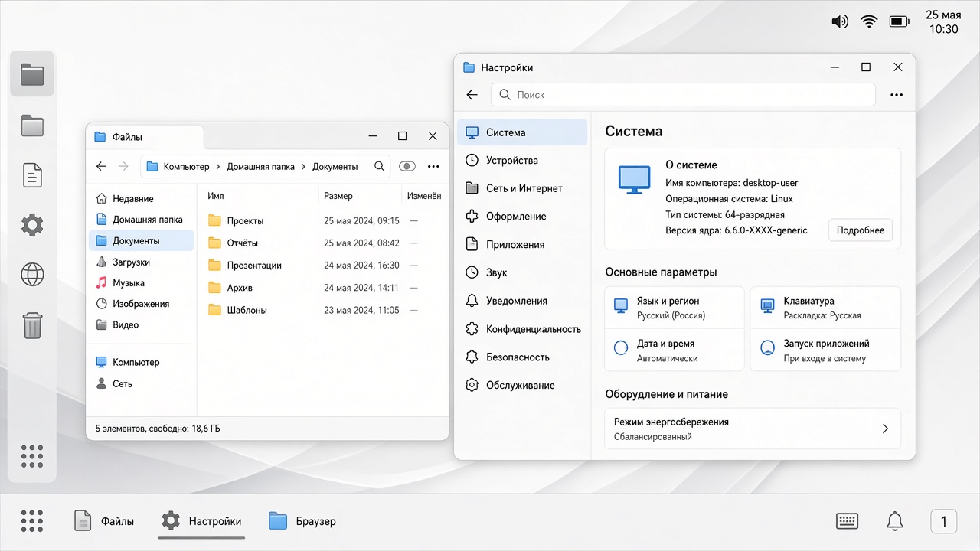980x551 pixels.
Task: Click the monitor icon in О системе
Action: (633, 179)
